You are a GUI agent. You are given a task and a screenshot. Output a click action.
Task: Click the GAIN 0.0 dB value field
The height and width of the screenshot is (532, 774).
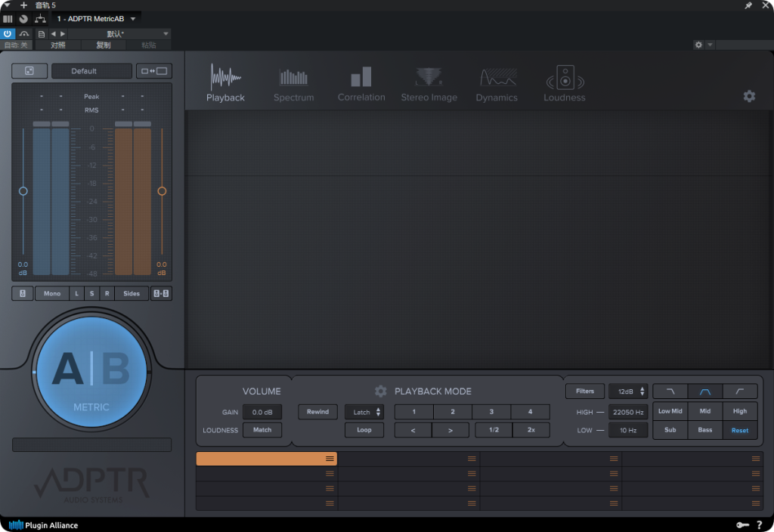pos(262,412)
